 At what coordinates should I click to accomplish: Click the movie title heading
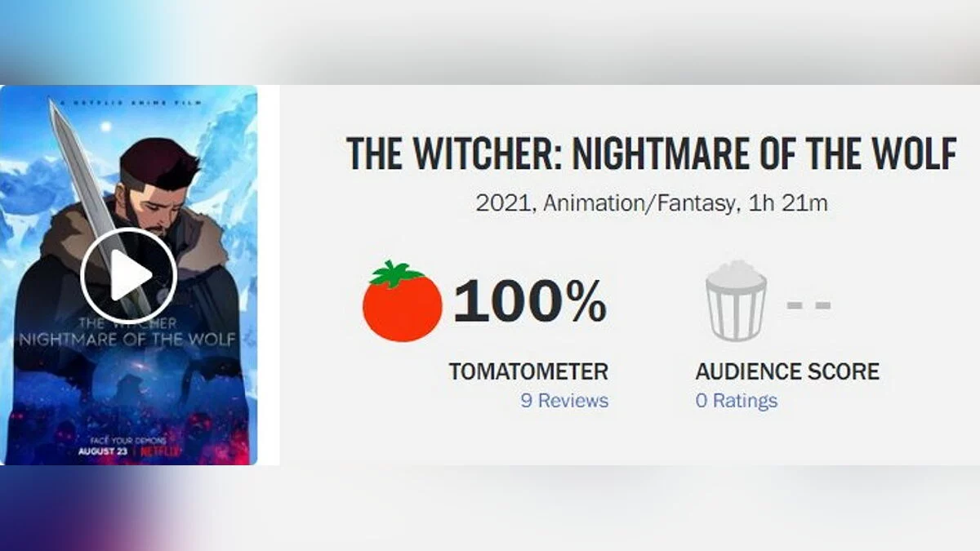click(x=651, y=154)
